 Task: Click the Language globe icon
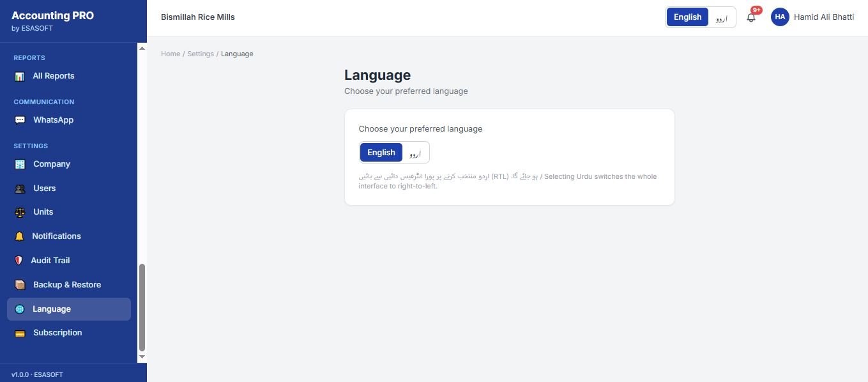click(20, 309)
